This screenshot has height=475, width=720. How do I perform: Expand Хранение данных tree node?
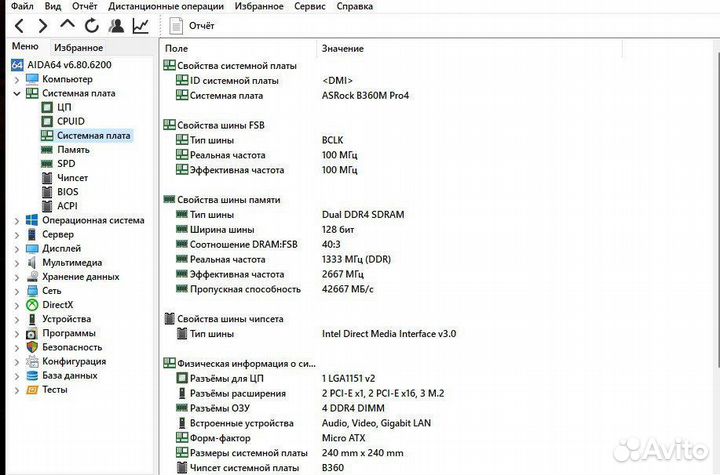[17, 277]
